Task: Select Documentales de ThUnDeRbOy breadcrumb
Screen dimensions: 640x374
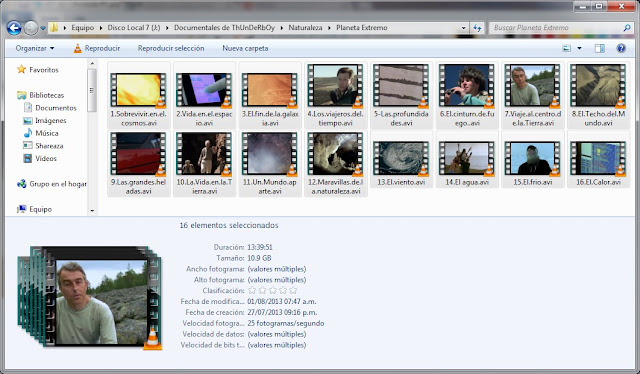Action: (224, 28)
